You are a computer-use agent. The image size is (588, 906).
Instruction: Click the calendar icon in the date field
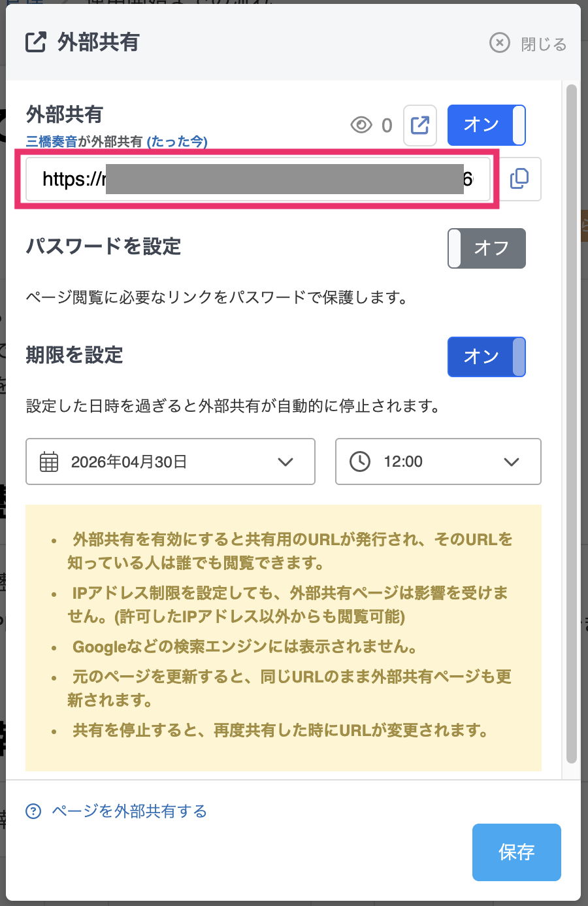(48, 461)
